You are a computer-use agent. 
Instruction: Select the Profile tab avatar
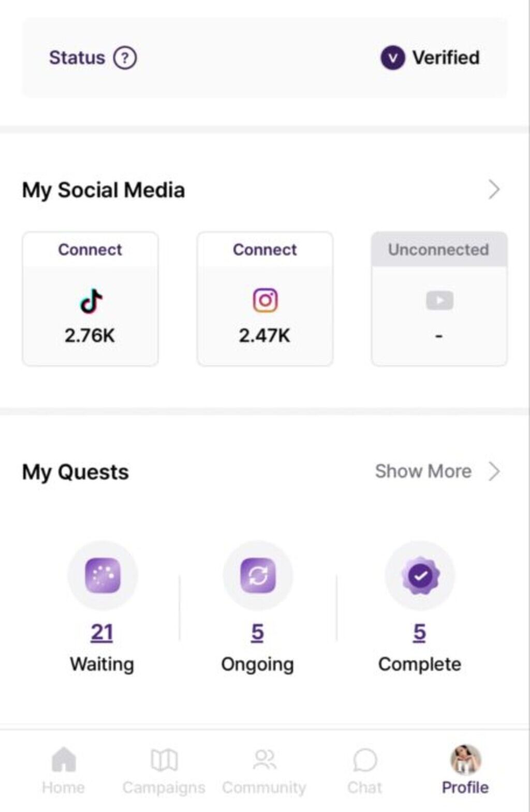pos(465,760)
